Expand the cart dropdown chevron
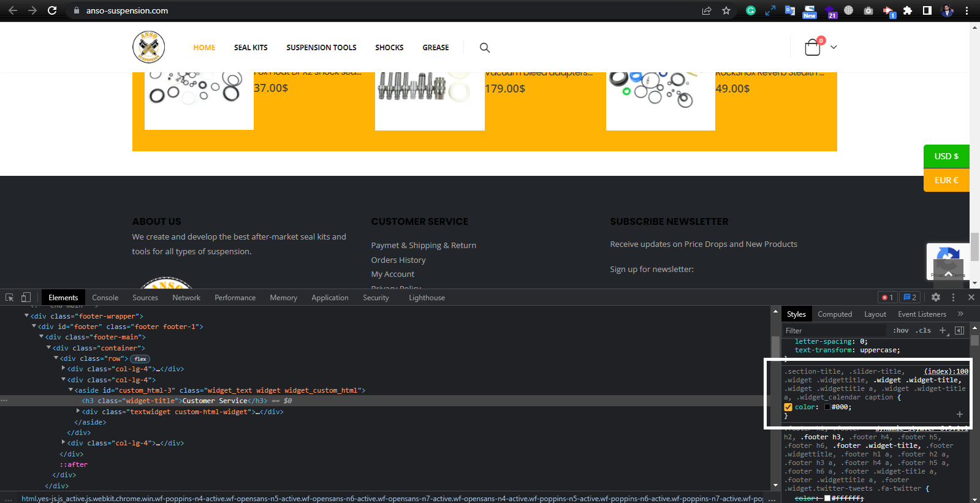This screenshot has width=980, height=503. [x=834, y=47]
